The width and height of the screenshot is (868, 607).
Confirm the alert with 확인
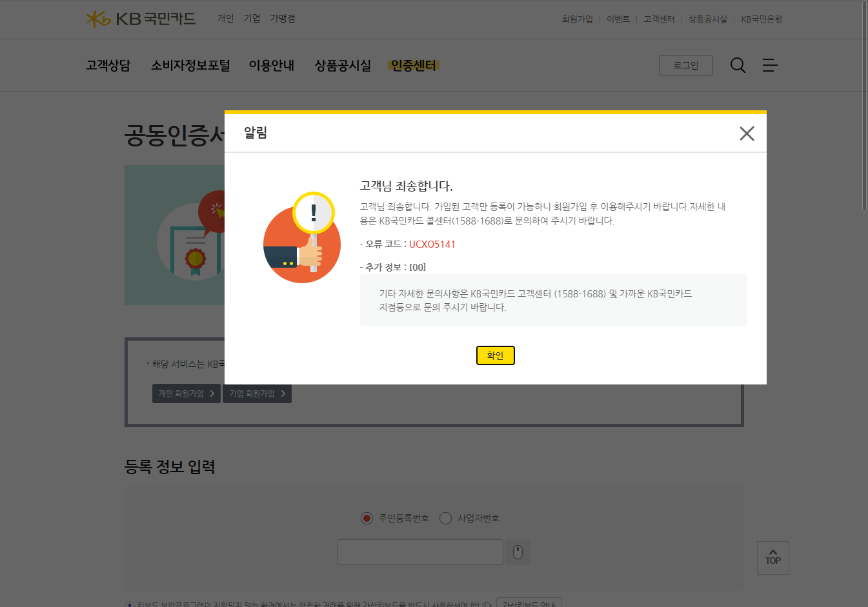[496, 355]
